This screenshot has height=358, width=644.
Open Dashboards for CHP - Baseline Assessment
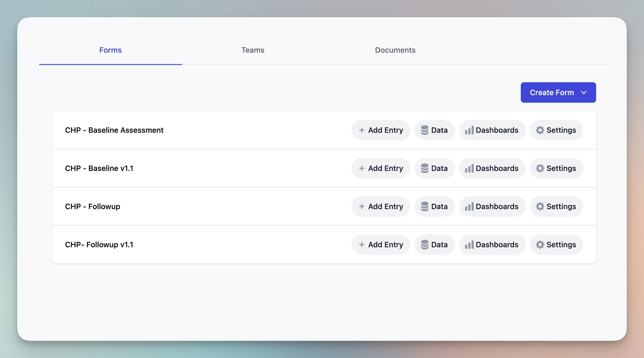click(492, 130)
